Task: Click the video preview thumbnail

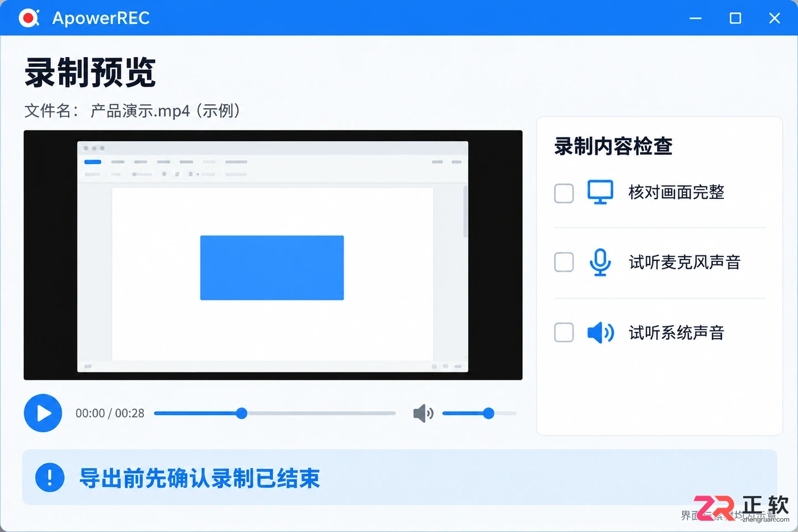Action: point(273,255)
